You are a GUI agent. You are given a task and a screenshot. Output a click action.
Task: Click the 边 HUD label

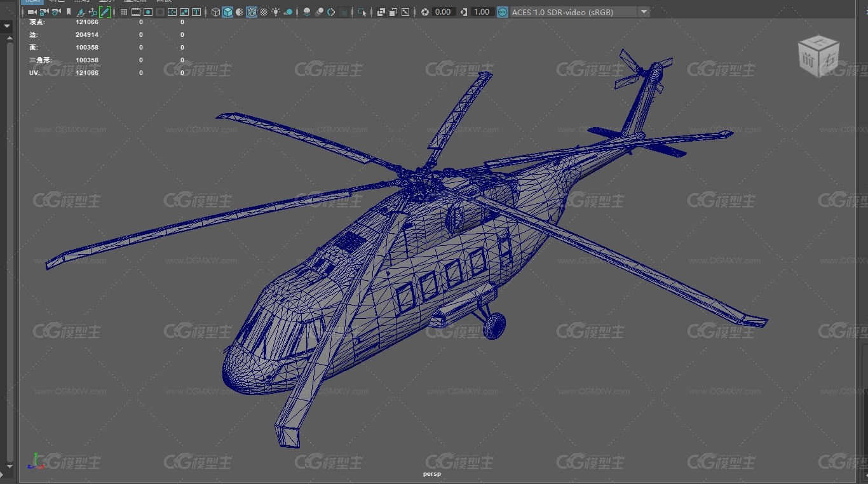[x=33, y=35]
